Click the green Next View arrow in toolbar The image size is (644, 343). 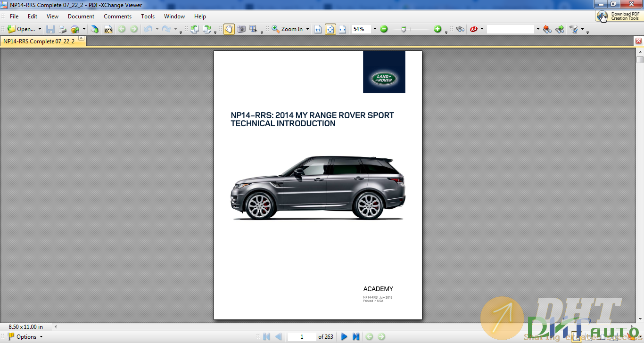pos(134,29)
